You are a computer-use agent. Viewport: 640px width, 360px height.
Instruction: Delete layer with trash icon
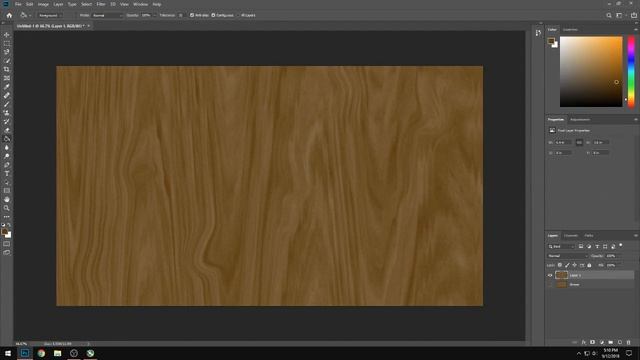(x=629, y=342)
